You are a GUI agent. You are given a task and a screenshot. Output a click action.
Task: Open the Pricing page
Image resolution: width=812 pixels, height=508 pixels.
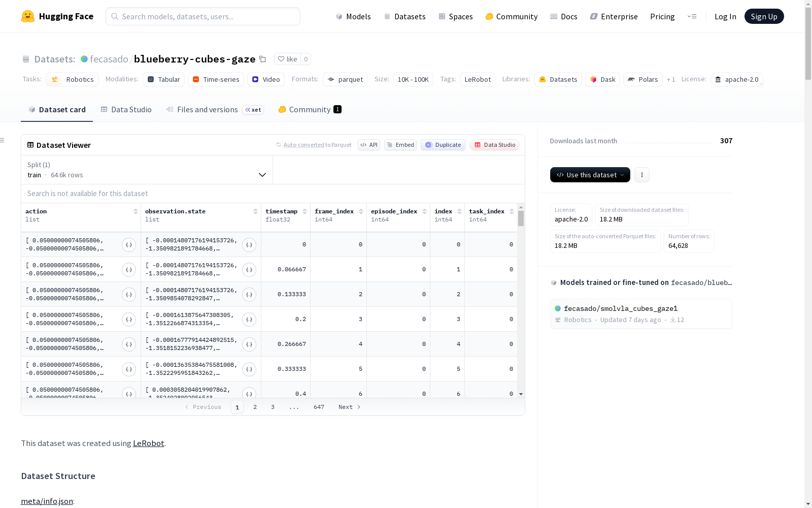click(662, 16)
